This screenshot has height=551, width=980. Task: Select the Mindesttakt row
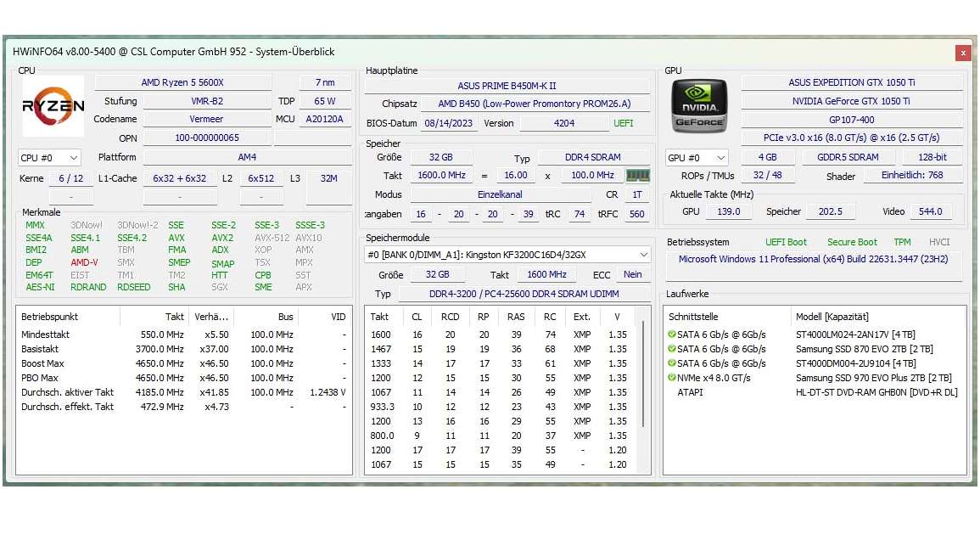[x=184, y=335]
